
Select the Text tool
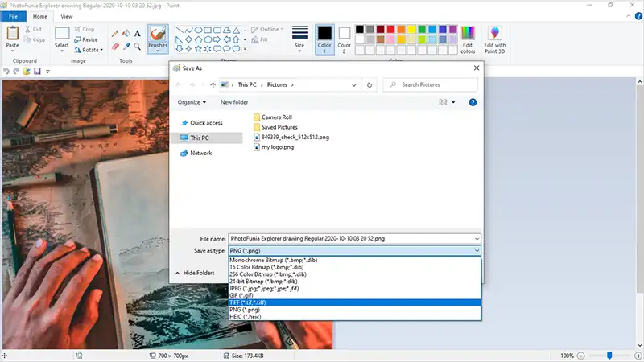(x=137, y=34)
